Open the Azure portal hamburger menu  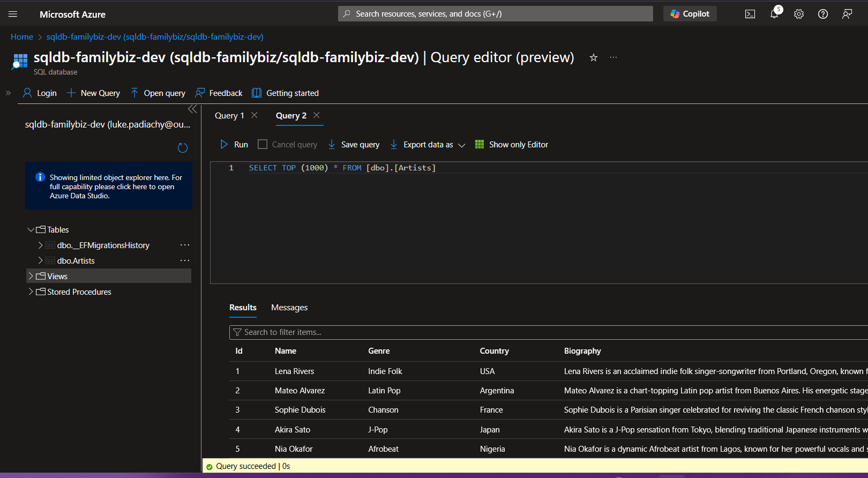tap(13, 14)
